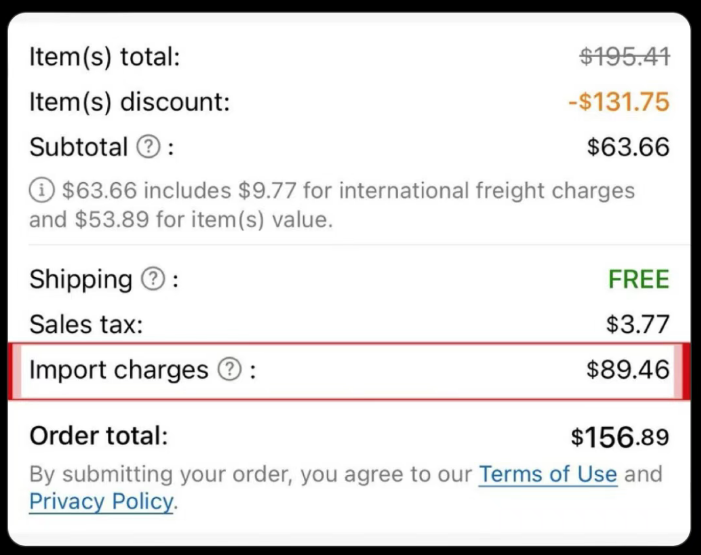Click the crossed-out $195.41 item total
Viewport: 701px width, 555px height.
click(624, 57)
